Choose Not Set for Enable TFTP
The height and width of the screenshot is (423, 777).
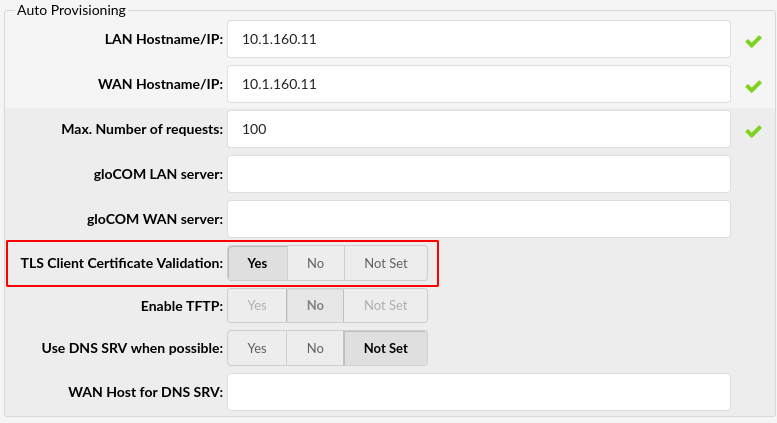tap(386, 306)
